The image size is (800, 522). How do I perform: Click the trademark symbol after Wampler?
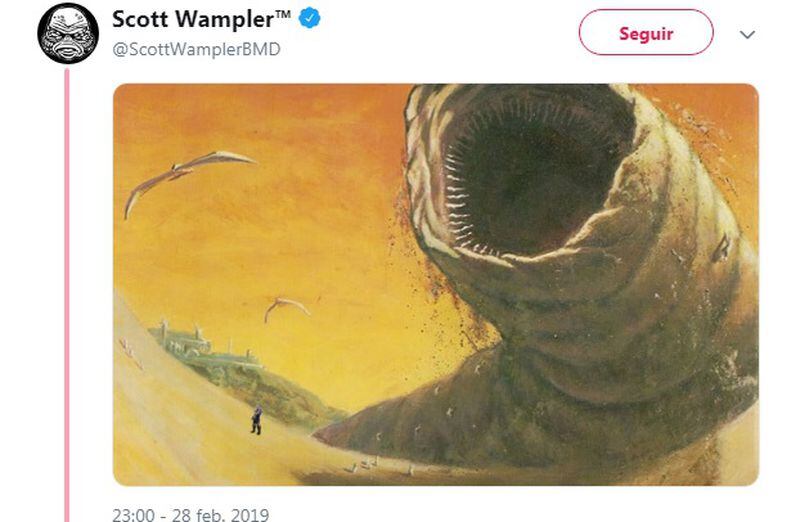pos(283,14)
